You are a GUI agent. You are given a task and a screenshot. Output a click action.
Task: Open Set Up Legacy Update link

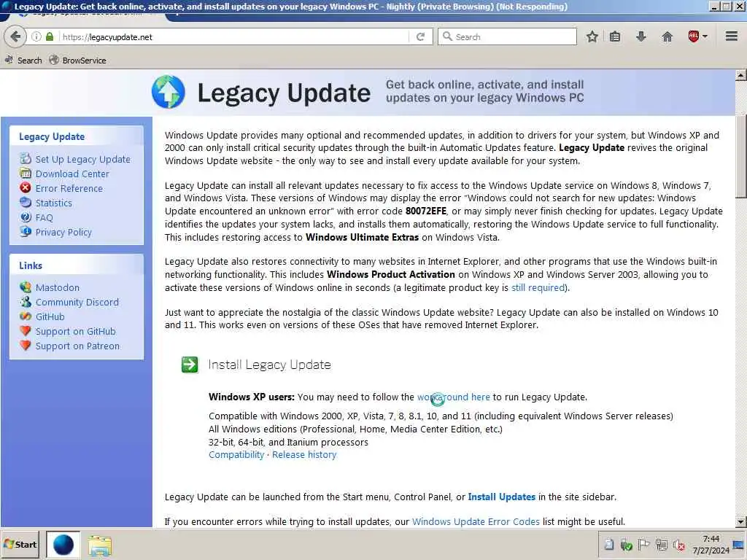(x=83, y=160)
